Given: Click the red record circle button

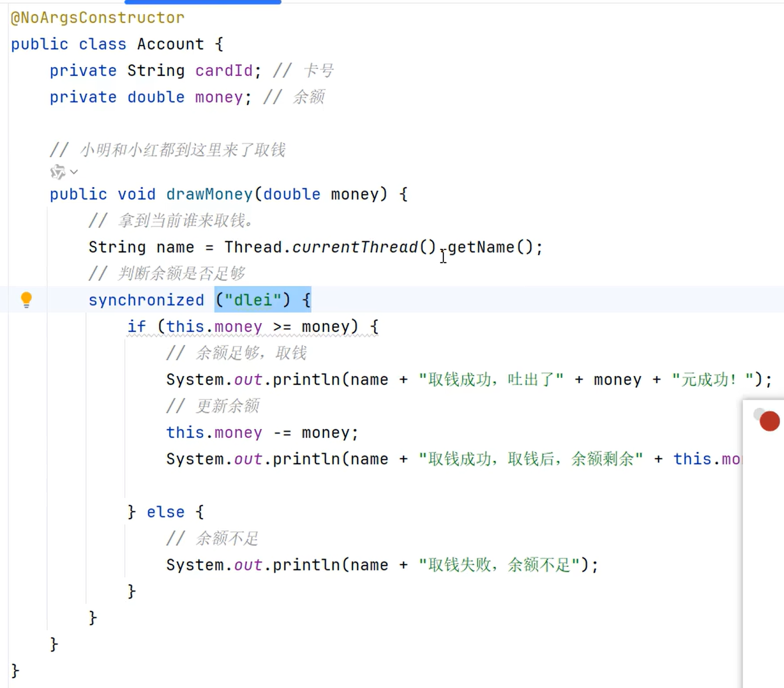Looking at the screenshot, I should point(769,421).
